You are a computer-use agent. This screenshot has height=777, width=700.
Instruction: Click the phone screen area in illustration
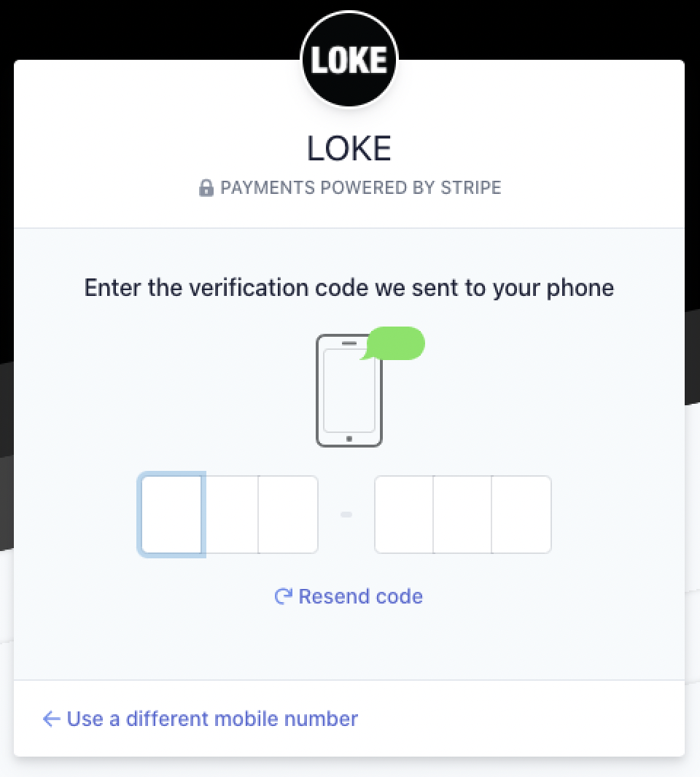click(349, 391)
